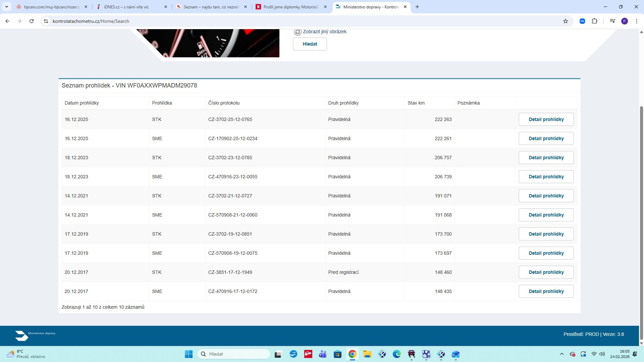Screen dimensions: 644x362
Task: Click the Chrome profile avatar icon
Action: pos(624,21)
